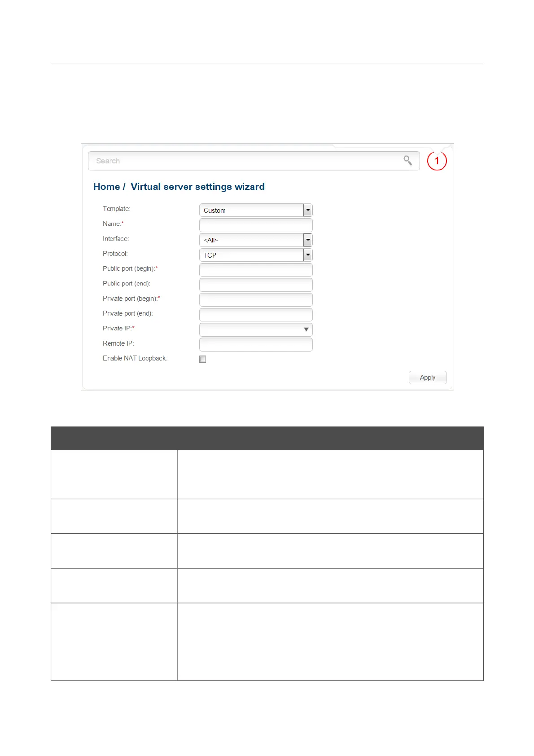Click the Remote IP input field

256,344
